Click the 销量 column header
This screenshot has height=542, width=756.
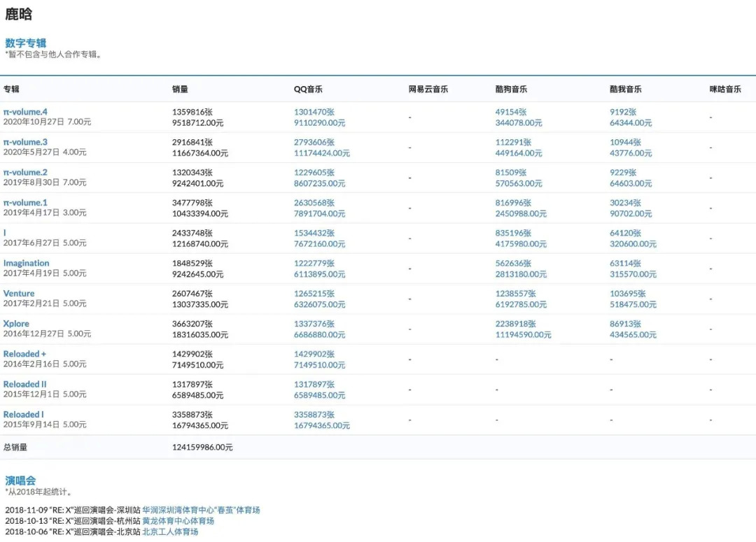[x=180, y=89]
